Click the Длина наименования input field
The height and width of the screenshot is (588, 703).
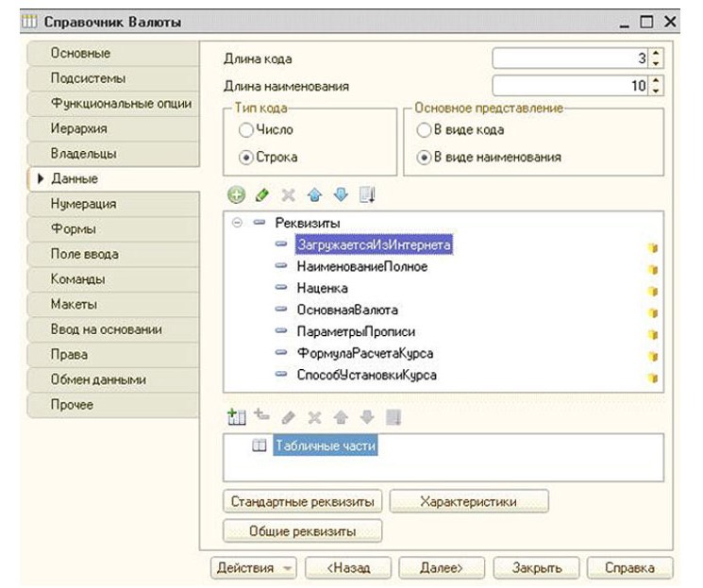569,86
